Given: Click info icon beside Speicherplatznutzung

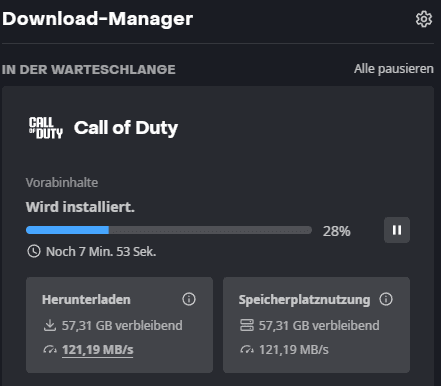Looking at the screenshot, I should point(386,299).
